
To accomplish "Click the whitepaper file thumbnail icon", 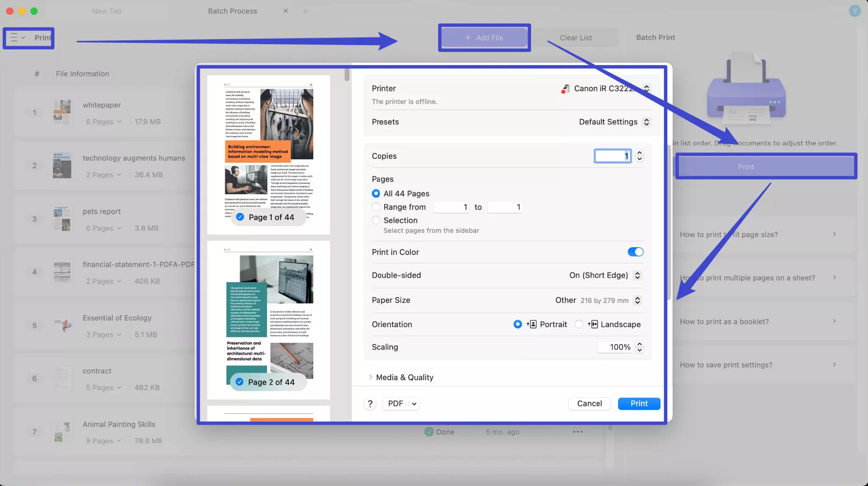I will pos(62,113).
